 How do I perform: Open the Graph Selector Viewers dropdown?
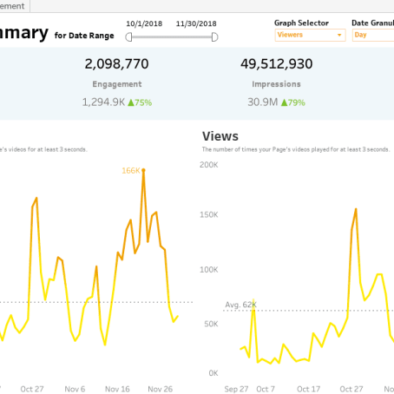point(310,35)
